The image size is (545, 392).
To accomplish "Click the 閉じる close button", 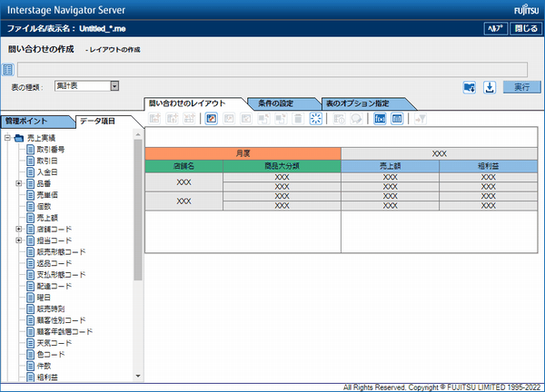I will 526,28.
